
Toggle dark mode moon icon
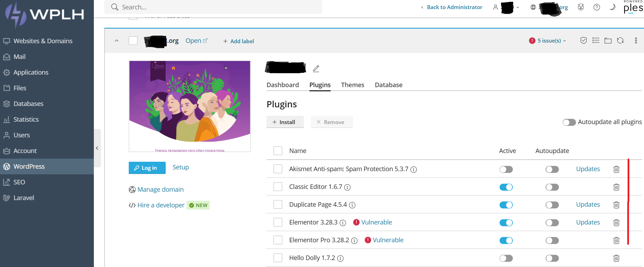click(x=612, y=7)
